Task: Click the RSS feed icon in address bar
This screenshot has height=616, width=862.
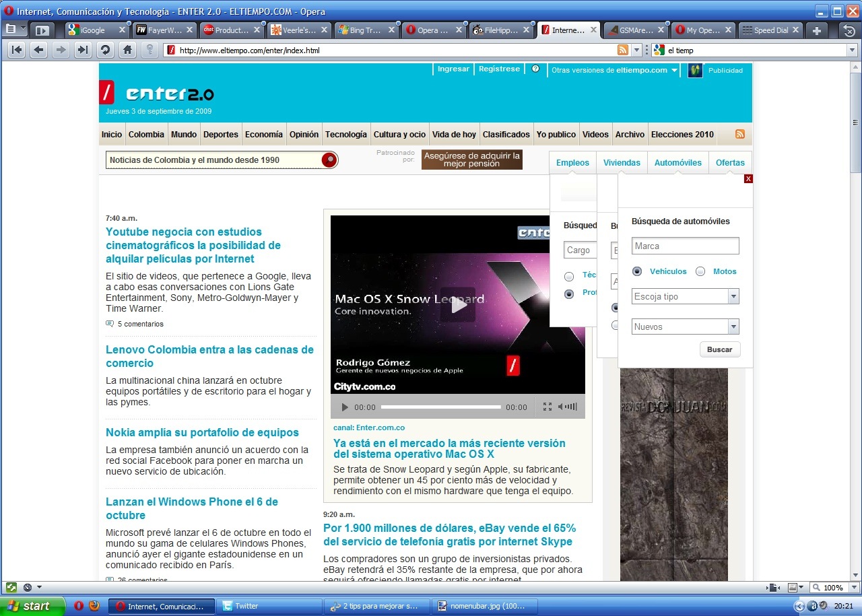Action: [623, 50]
